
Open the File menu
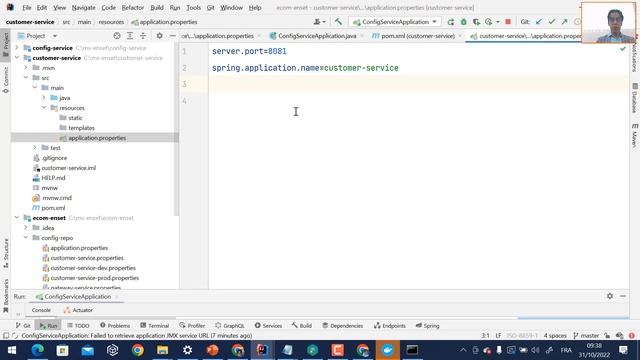pos(27,8)
